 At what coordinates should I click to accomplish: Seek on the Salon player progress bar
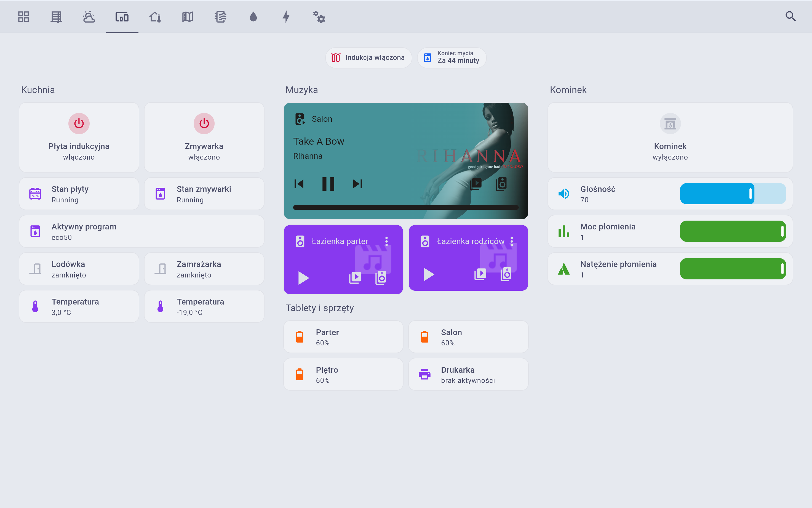click(406, 207)
